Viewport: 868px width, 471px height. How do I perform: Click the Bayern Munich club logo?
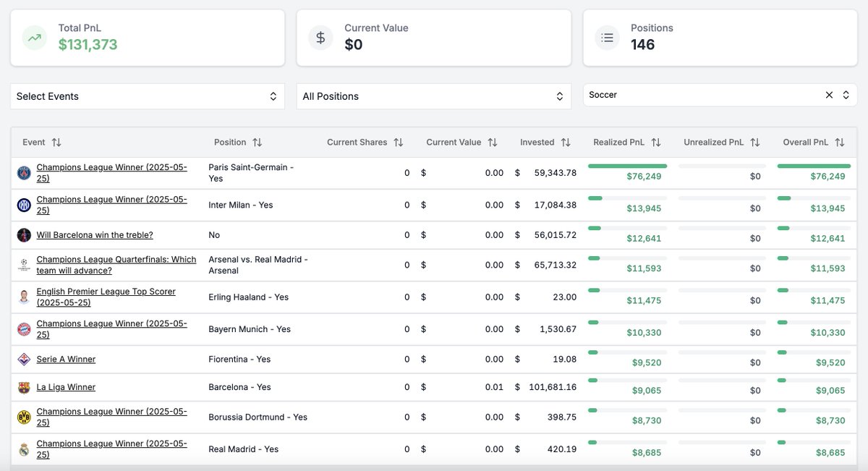pos(24,329)
